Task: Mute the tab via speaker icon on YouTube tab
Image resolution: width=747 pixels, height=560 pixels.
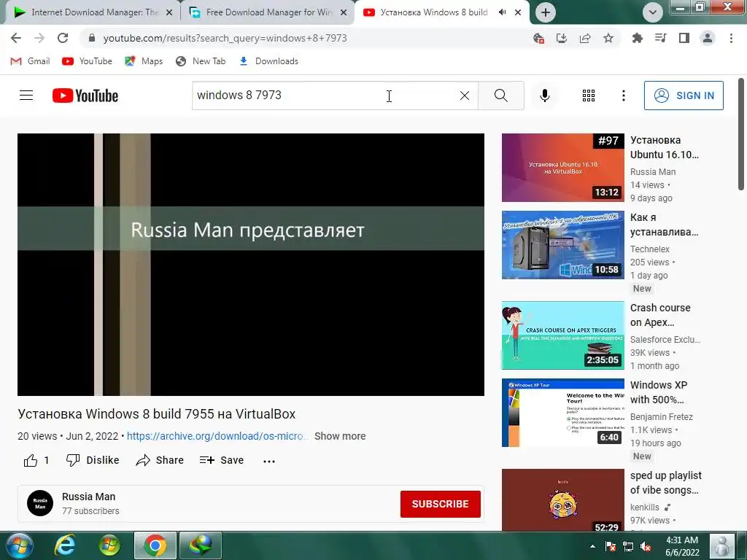Action: tap(502, 12)
